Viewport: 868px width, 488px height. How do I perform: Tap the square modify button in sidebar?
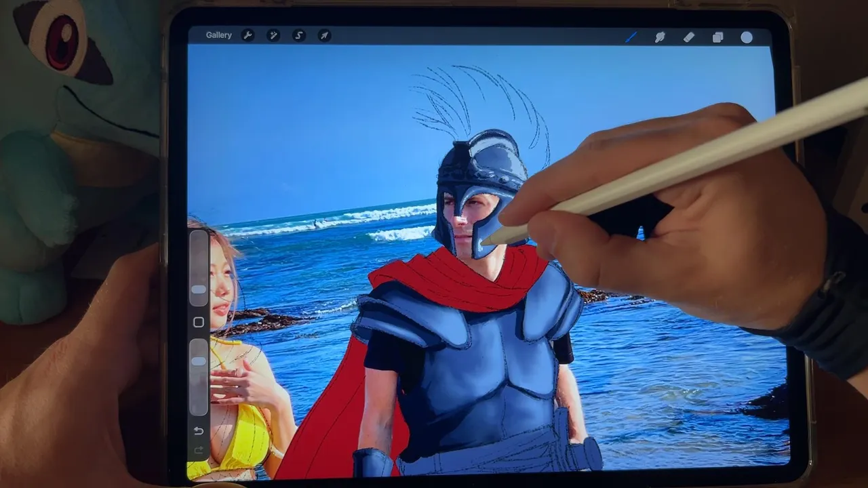click(x=199, y=323)
